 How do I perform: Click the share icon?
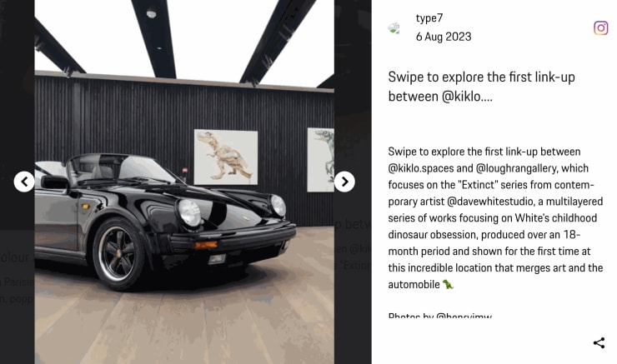pos(599,343)
